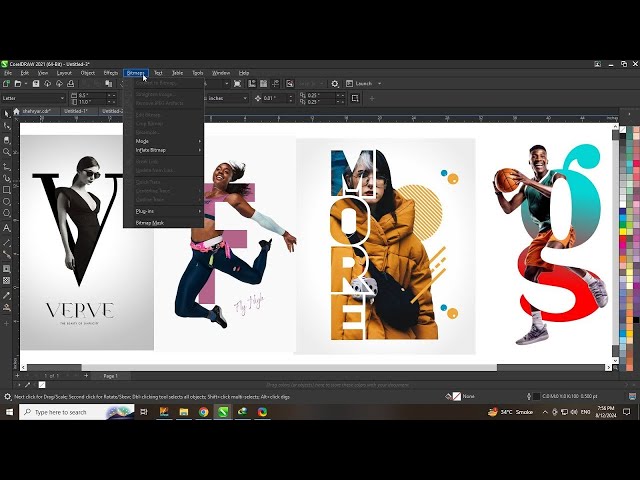
Task: Select the Crop tool in the toolbox
Action: pyautogui.click(x=7, y=140)
